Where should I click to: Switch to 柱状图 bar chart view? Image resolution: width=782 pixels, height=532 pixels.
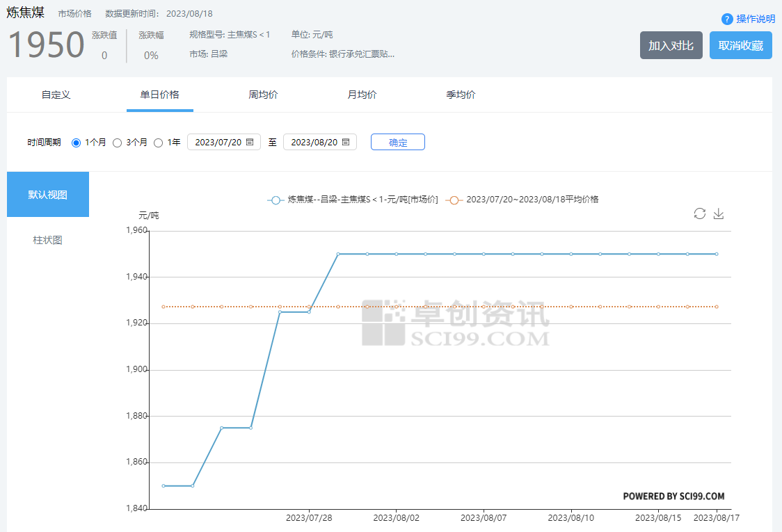(48, 240)
